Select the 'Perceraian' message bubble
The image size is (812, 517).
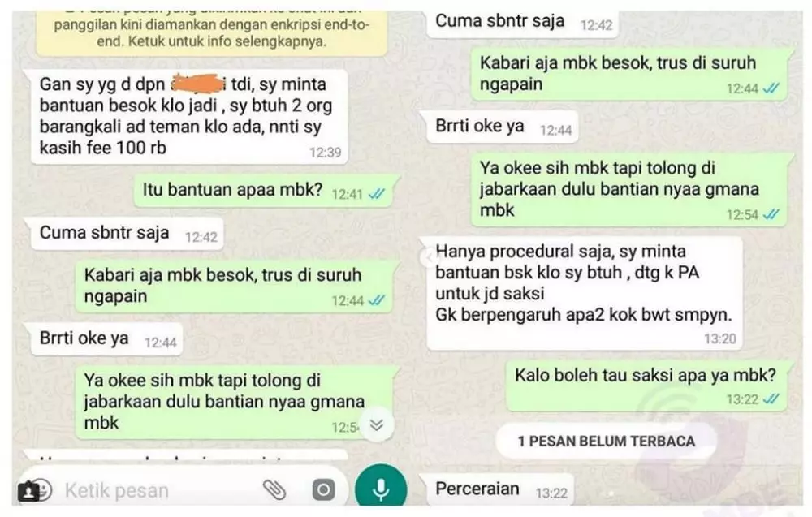coord(500,489)
